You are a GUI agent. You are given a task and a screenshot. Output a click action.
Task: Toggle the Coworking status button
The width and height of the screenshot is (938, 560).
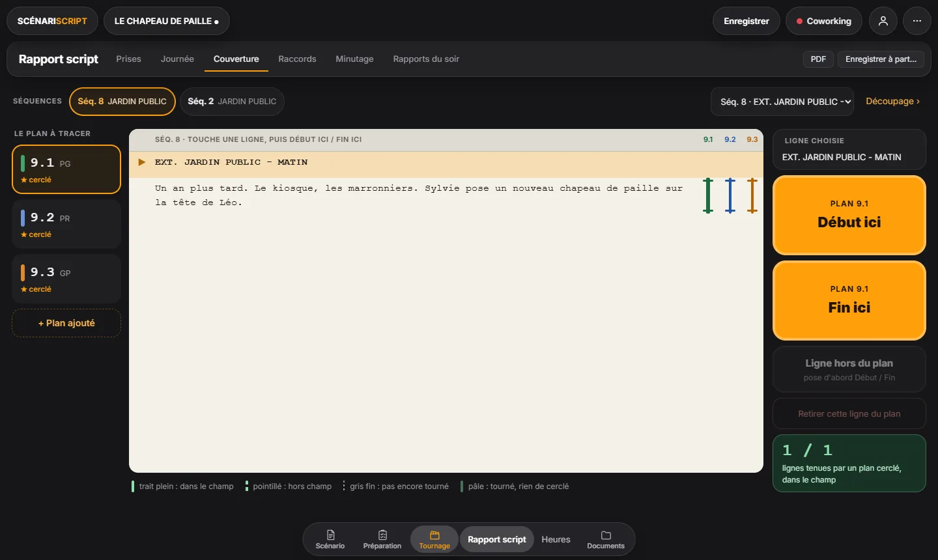(x=824, y=21)
